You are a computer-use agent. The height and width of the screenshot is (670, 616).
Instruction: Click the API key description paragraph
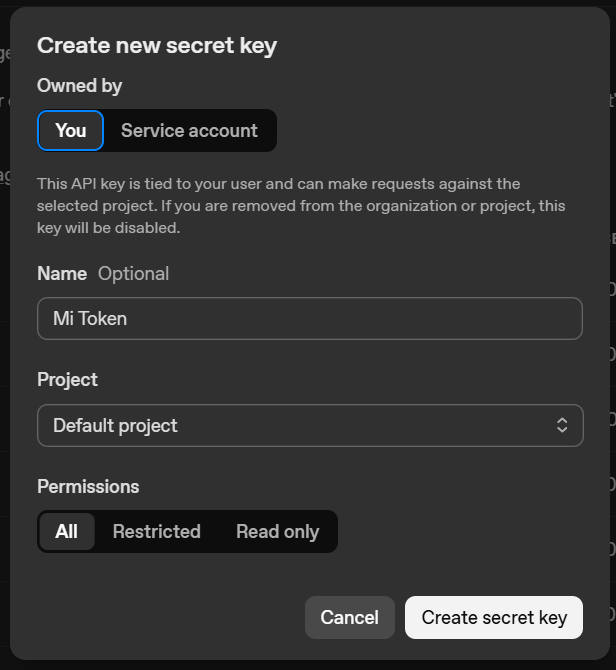300,205
